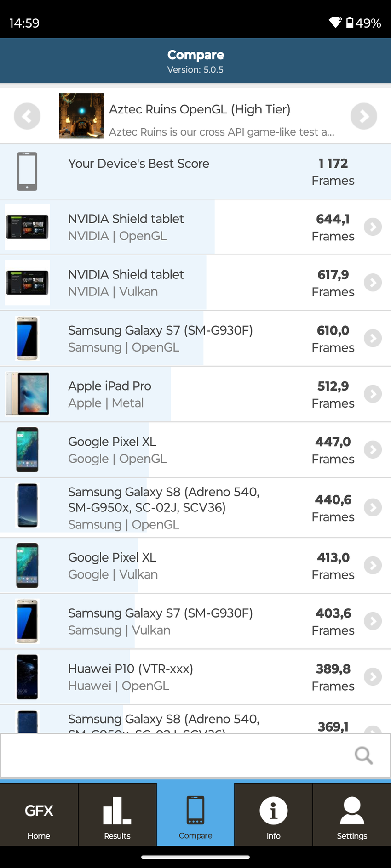
Task: Click the Google Pixel XL Vulkan thumbnail
Action: pos(27,565)
